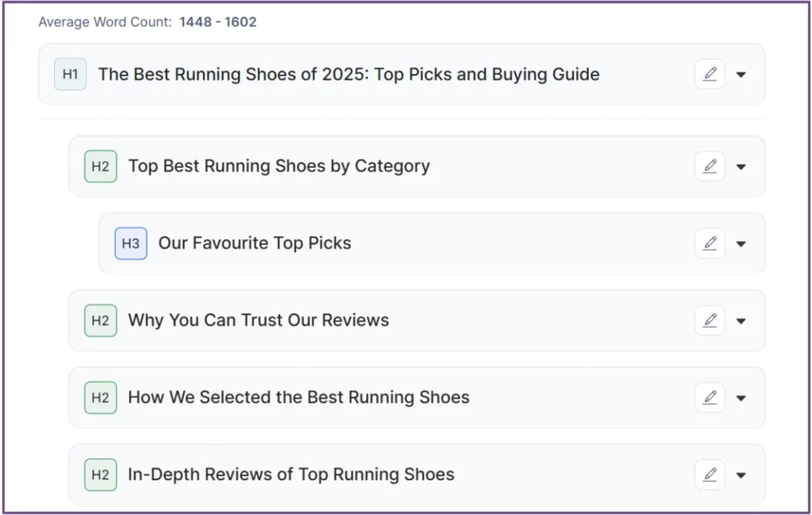Expand options for 'In-Depth Reviews of Top Running Shoes'
The width and height of the screenshot is (812, 515).
[742, 474]
